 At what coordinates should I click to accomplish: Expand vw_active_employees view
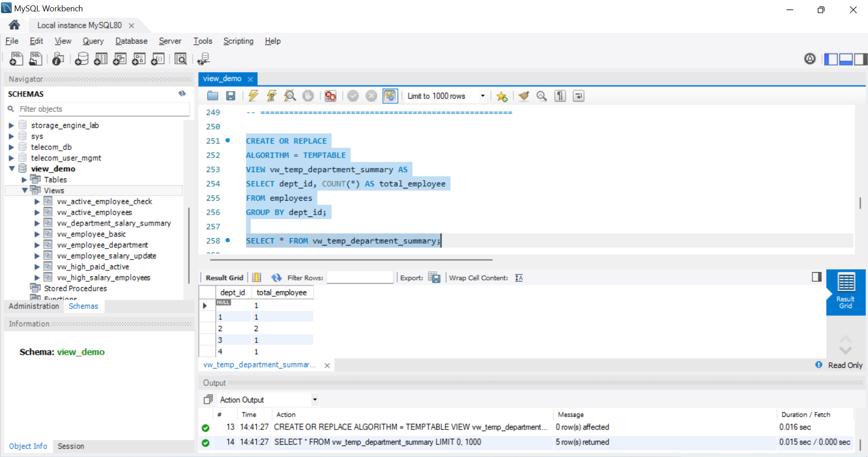pyautogui.click(x=37, y=212)
